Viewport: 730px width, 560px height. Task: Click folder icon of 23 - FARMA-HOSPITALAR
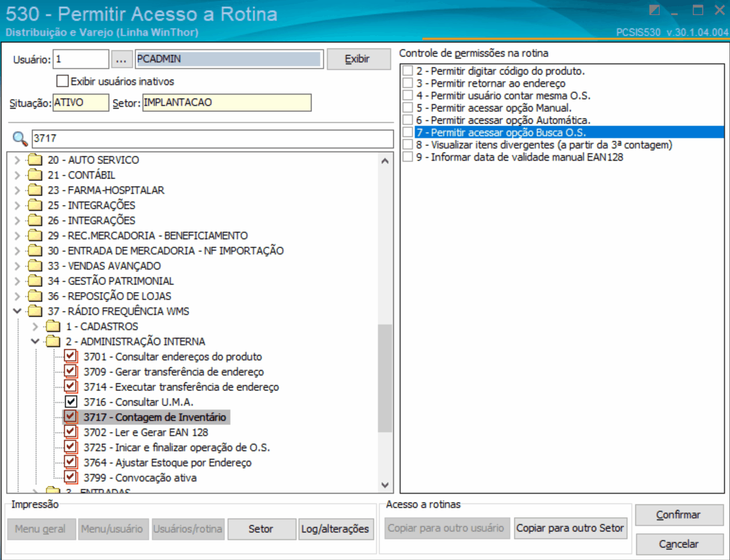pos(35,190)
